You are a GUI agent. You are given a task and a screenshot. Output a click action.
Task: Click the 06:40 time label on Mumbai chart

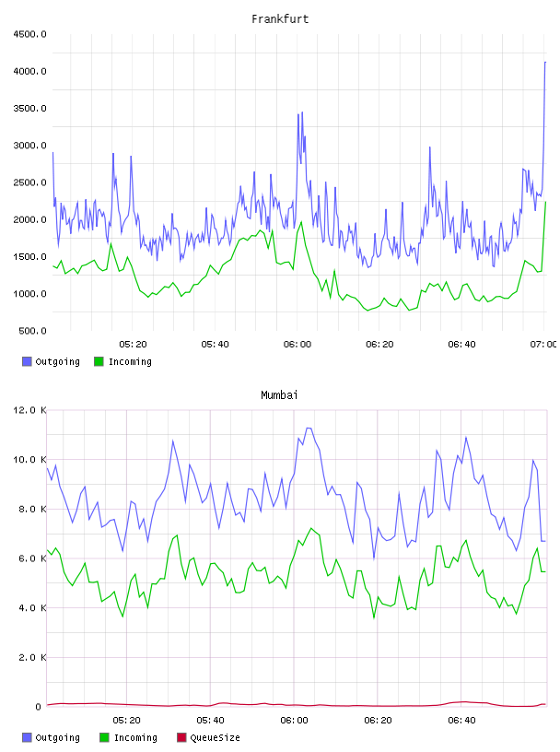[x=461, y=721]
